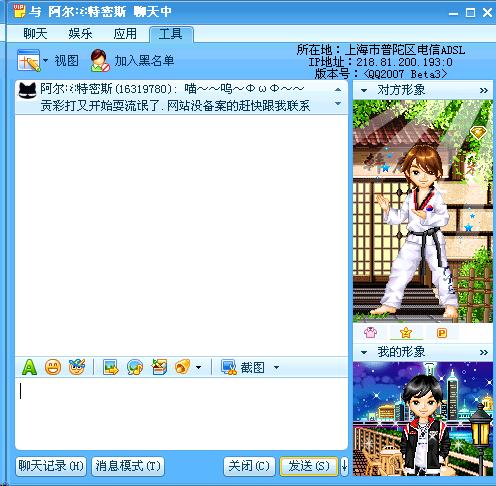Click the nudge bell icon
The image size is (496, 486).
(183, 367)
